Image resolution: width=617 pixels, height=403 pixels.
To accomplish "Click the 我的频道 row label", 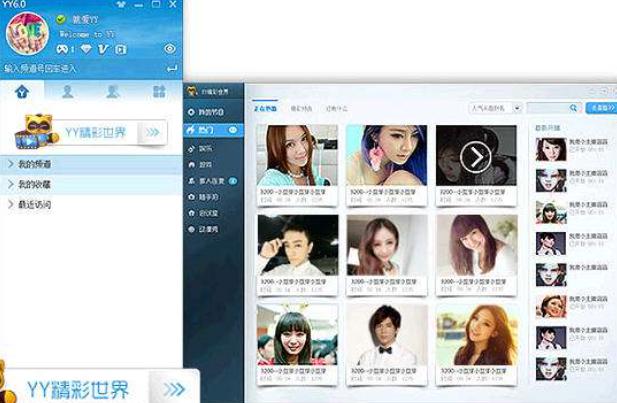I will (x=35, y=164).
